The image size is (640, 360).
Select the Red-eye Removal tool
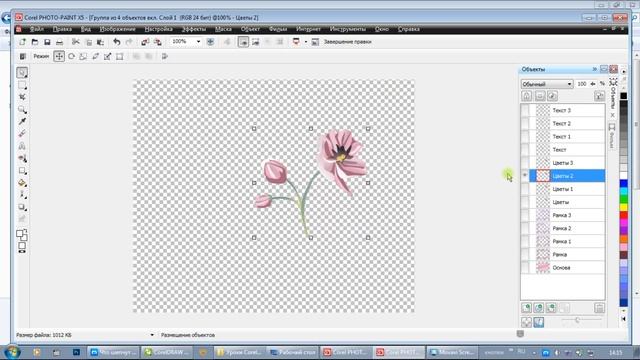click(x=22, y=158)
